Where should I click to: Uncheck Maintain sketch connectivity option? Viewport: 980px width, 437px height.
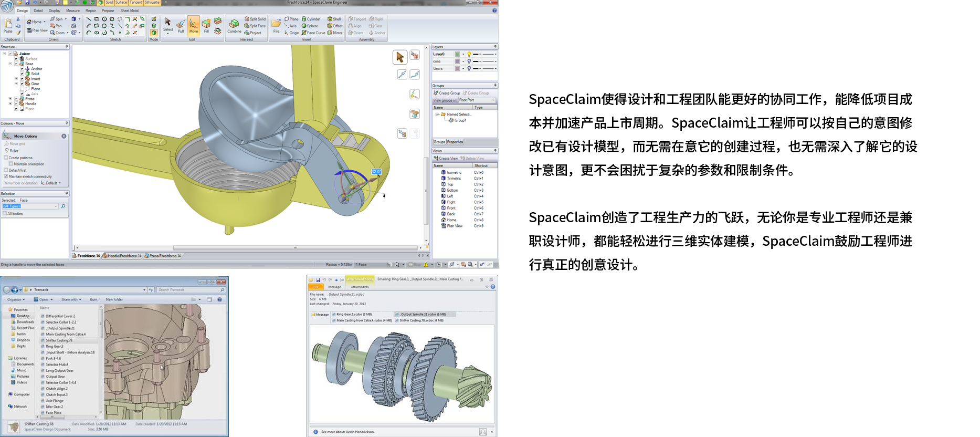[x=6, y=176]
